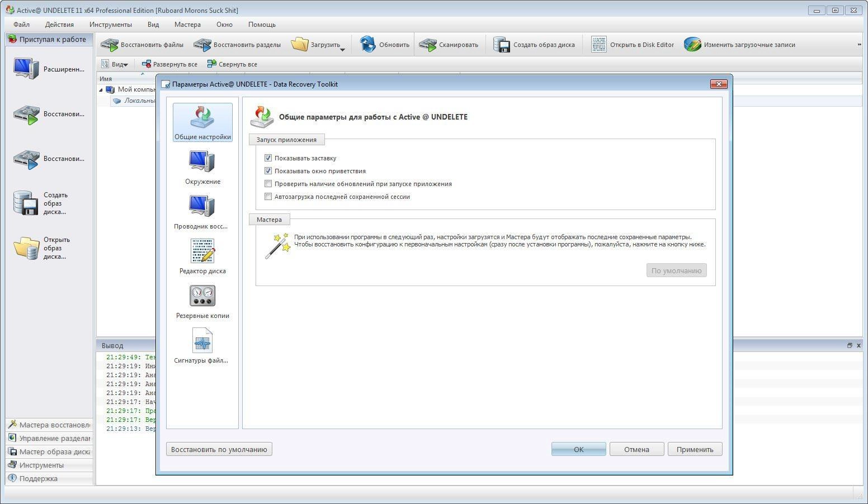Open disk in Disk Editor toolbar icon
This screenshot has width=868, height=504.
click(x=598, y=45)
